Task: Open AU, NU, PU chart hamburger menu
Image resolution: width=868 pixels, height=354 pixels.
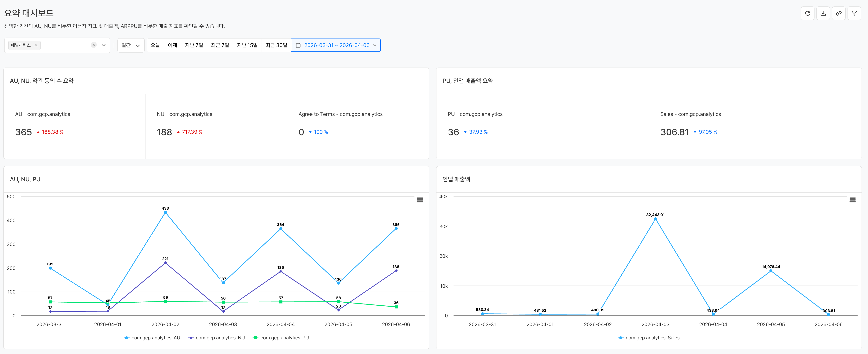Action: pos(420,200)
